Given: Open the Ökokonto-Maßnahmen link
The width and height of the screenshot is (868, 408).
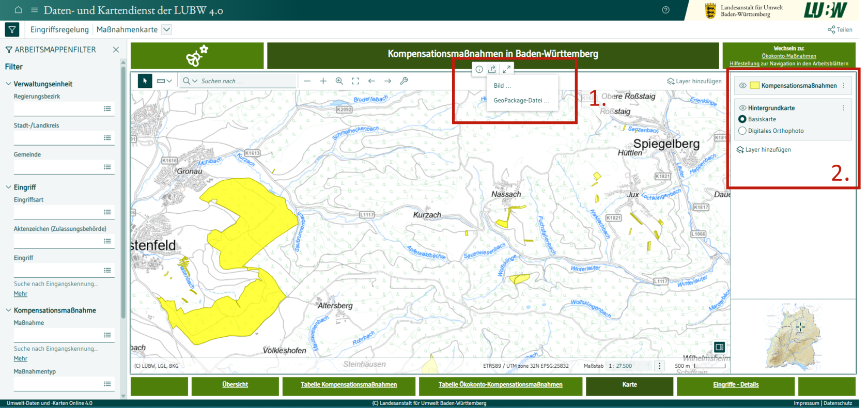Looking at the screenshot, I should tap(789, 56).
